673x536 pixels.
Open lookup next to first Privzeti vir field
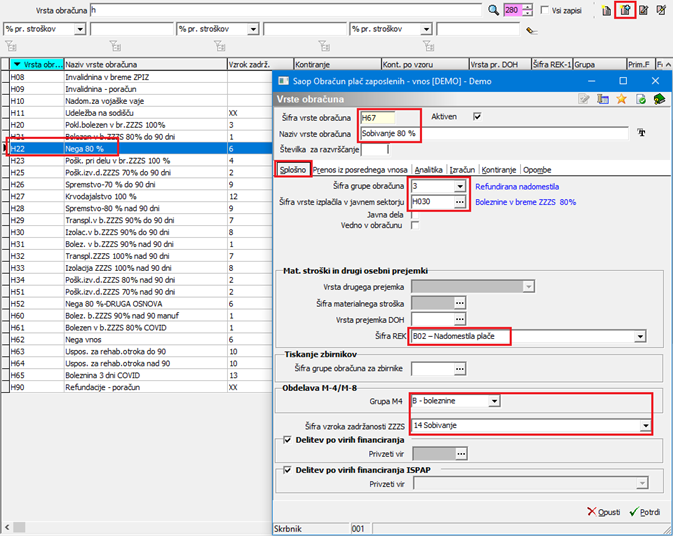(x=461, y=454)
